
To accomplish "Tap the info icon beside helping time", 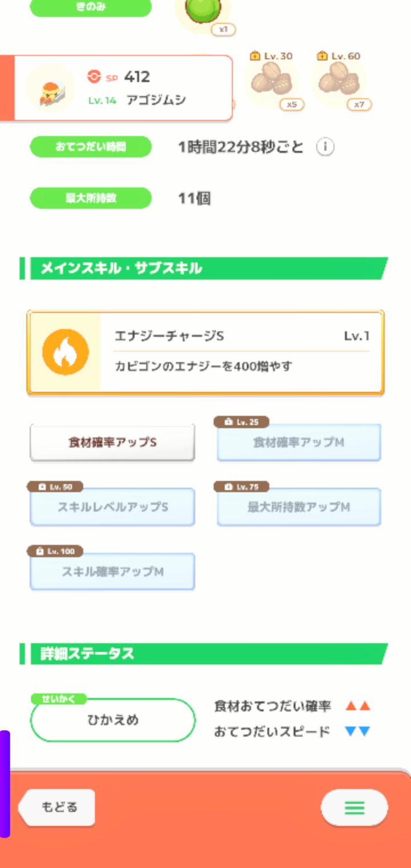I will 325,147.
